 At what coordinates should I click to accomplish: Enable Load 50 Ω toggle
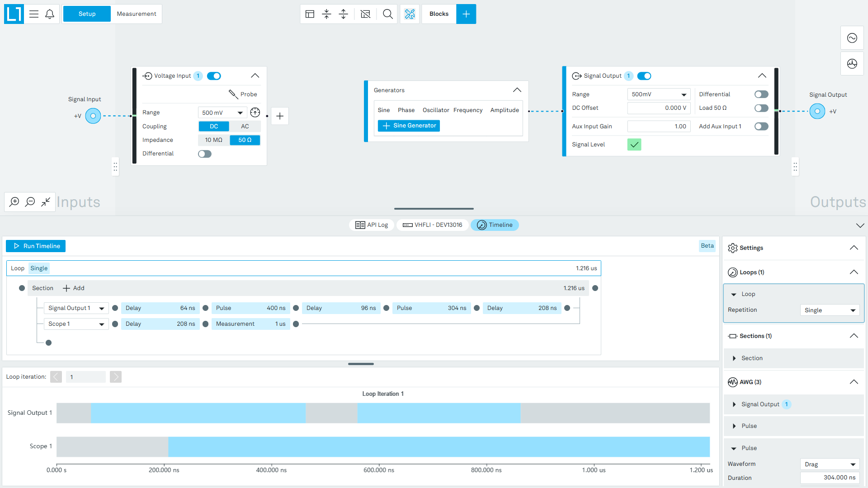coord(761,108)
